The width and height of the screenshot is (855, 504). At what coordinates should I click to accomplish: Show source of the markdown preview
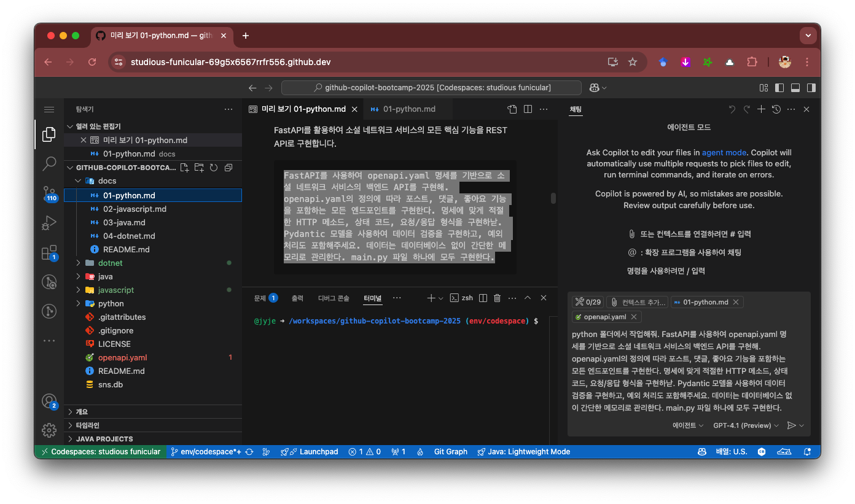[512, 109]
